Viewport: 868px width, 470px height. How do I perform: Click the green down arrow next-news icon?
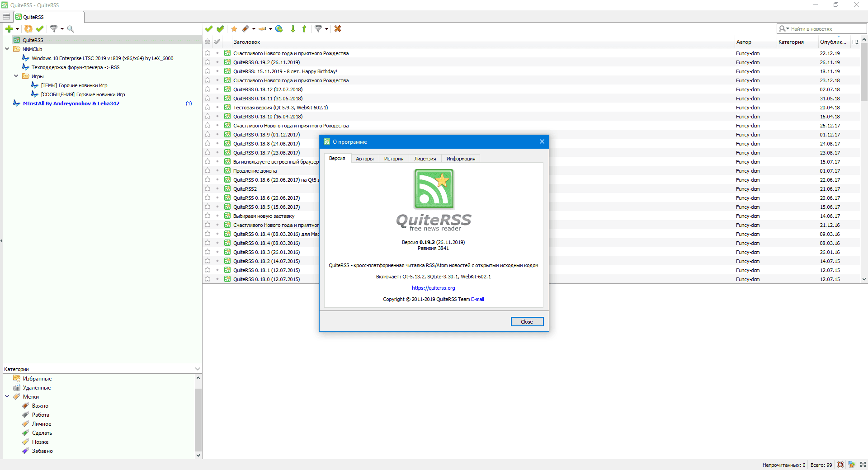(293, 29)
